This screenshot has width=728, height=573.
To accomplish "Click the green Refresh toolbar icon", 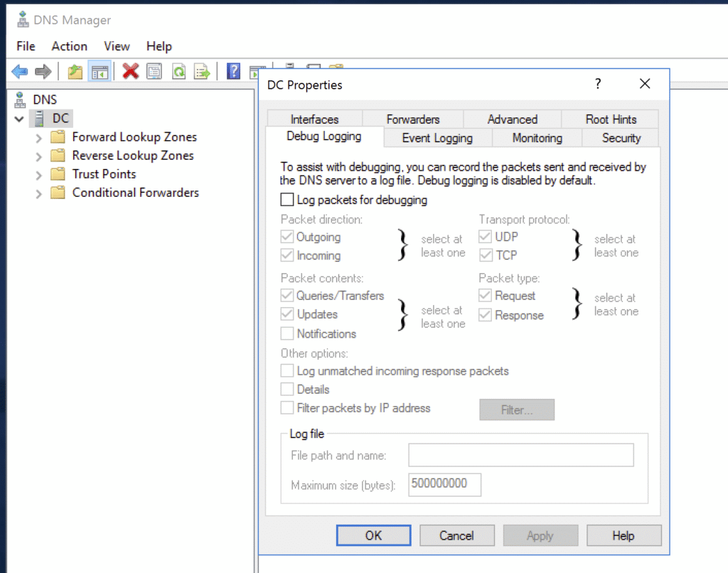I will [178, 71].
